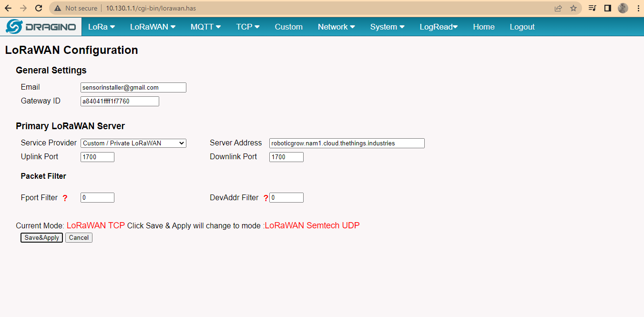This screenshot has width=644, height=317.
Task: Navigate to Home
Action: point(483,27)
